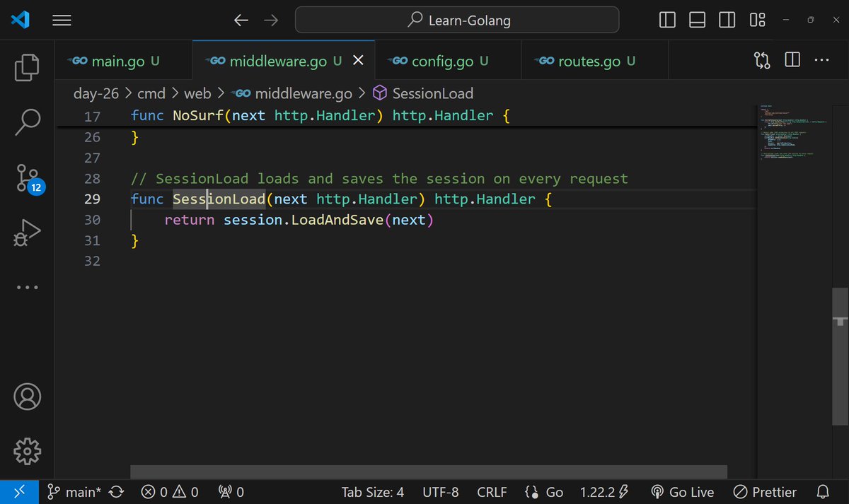Change indentation via Tab Size: 4

(373, 492)
